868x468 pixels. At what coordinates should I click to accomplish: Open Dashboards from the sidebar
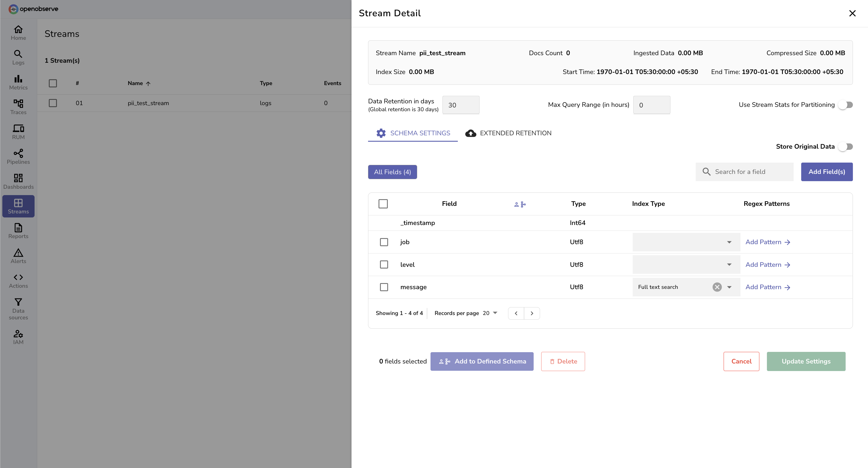(x=18, y=181)
